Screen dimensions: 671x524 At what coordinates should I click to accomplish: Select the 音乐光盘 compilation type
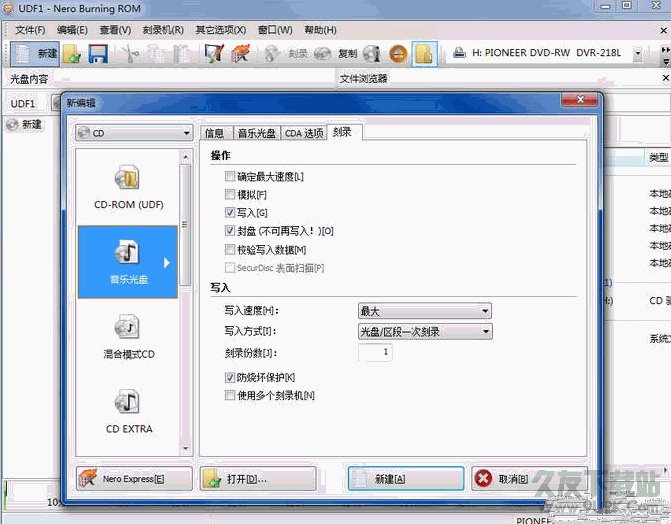[128, 262]
